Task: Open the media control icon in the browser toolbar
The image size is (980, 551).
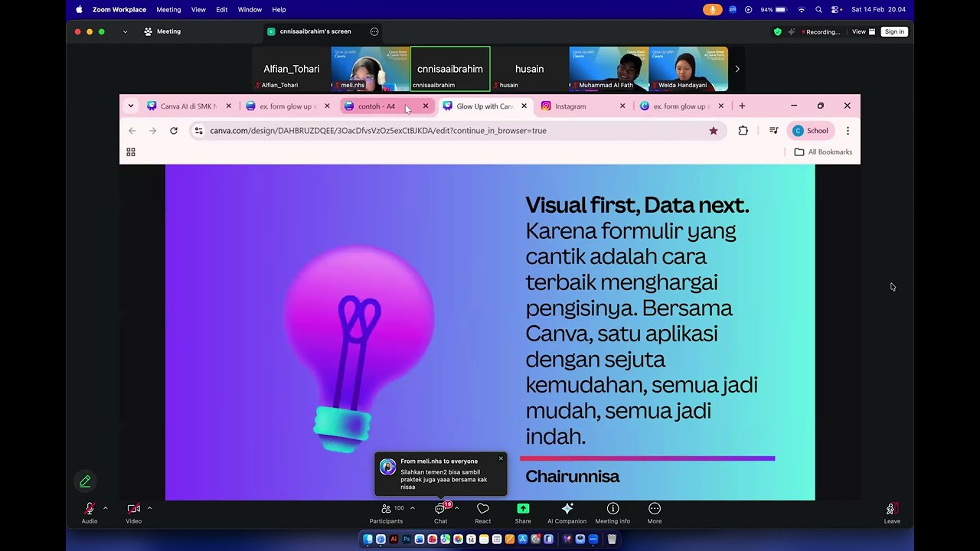Action: [773, 131]
